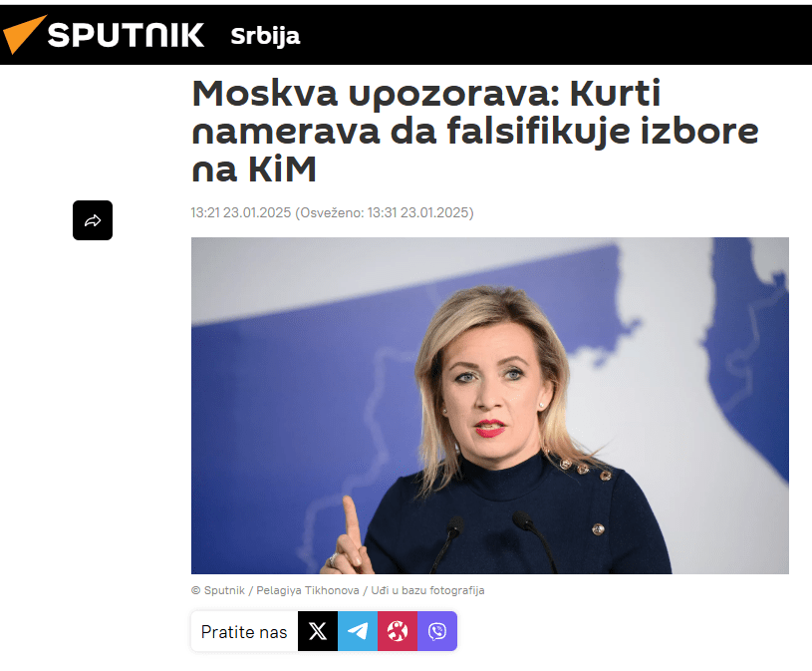
Task: Open the 'Uđi u bazu fotografija' link
Action: pyautogui.click(x=427, y=590)
